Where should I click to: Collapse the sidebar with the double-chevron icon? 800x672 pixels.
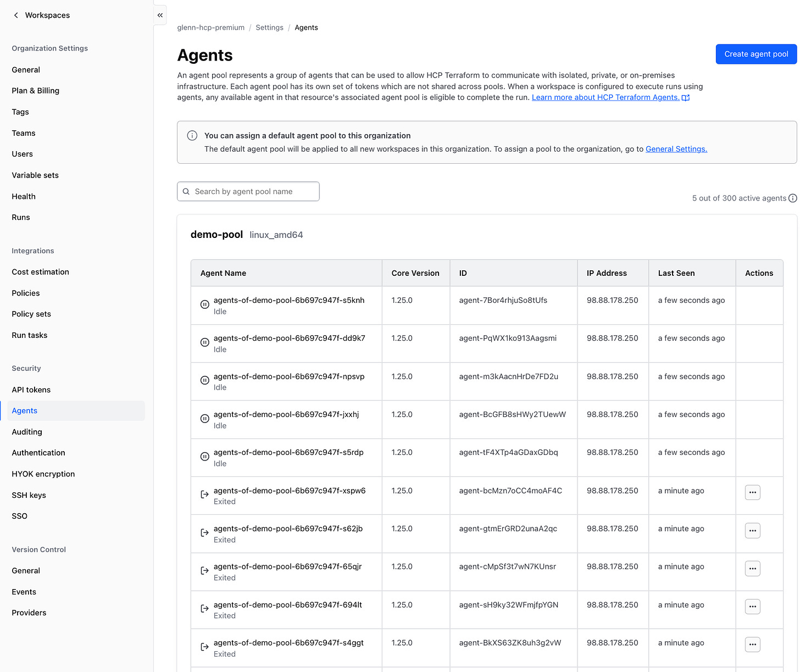(x=160, y=15)
